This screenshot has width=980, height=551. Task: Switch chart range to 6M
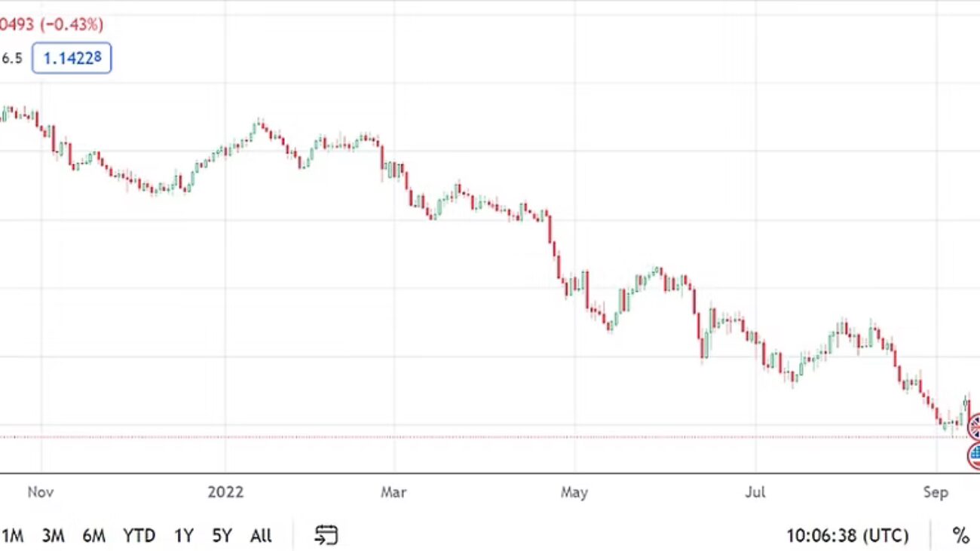[93, 536]
